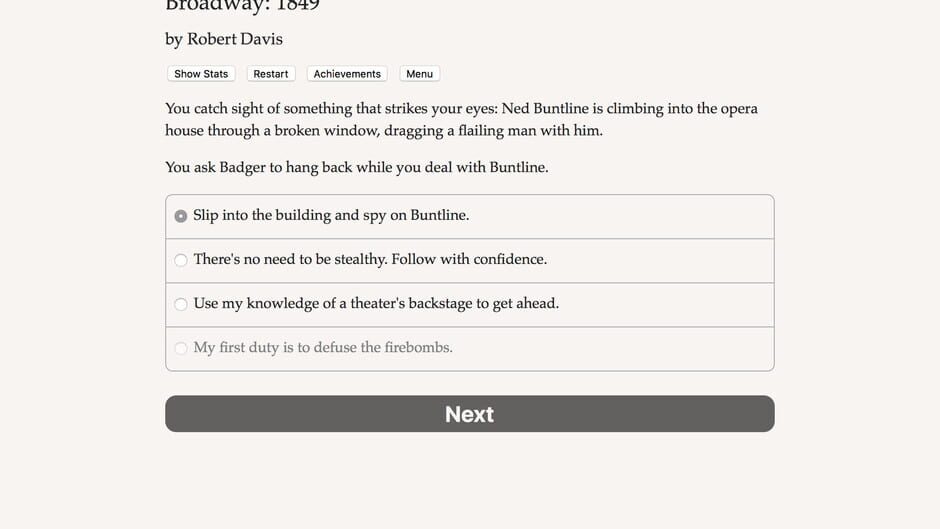Choose the 'Follow with confidence' radio button
This screenshot has width=940, height=529.
[181, 260]
